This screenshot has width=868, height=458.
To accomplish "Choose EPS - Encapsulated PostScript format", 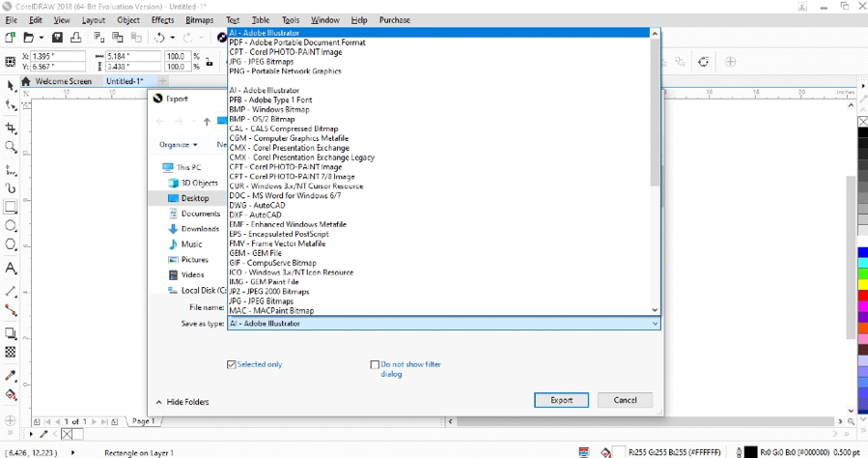I will pyautogui.click(x=438, y=234).
